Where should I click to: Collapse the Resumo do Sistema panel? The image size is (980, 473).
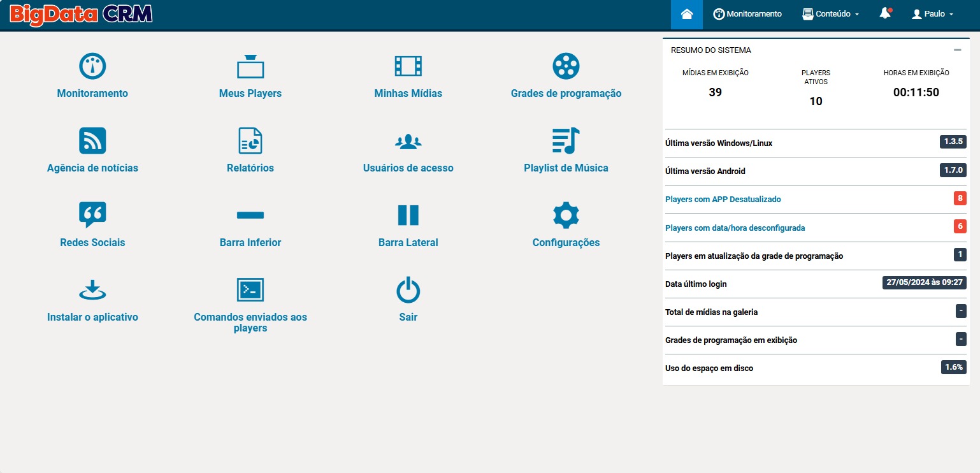point(957,50)
